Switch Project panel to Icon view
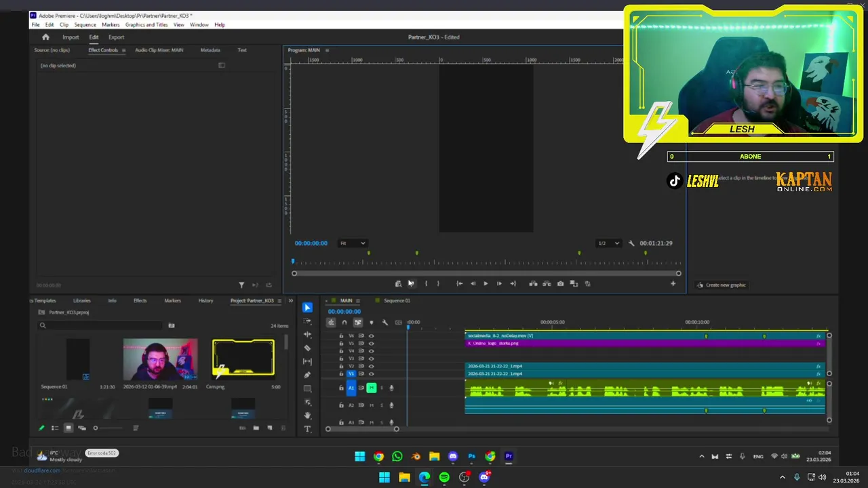The image size is (868, 488). [x=68, y=428]
